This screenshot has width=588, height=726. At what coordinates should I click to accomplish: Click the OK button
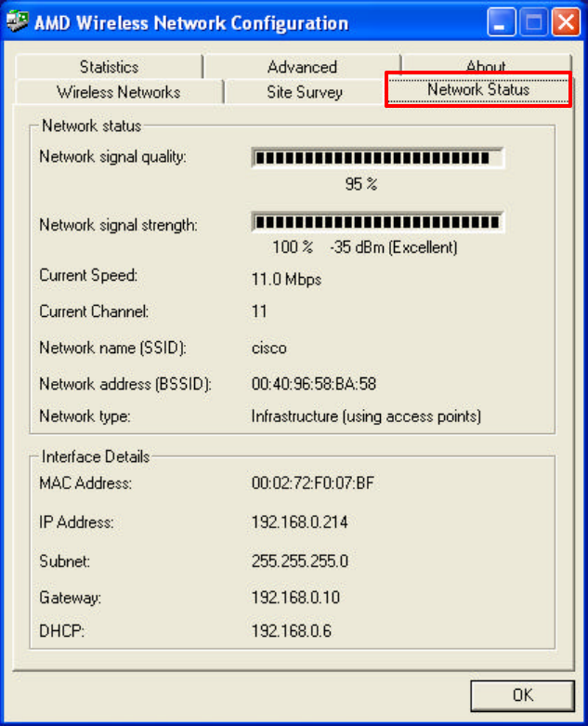(x=522, y=695)
